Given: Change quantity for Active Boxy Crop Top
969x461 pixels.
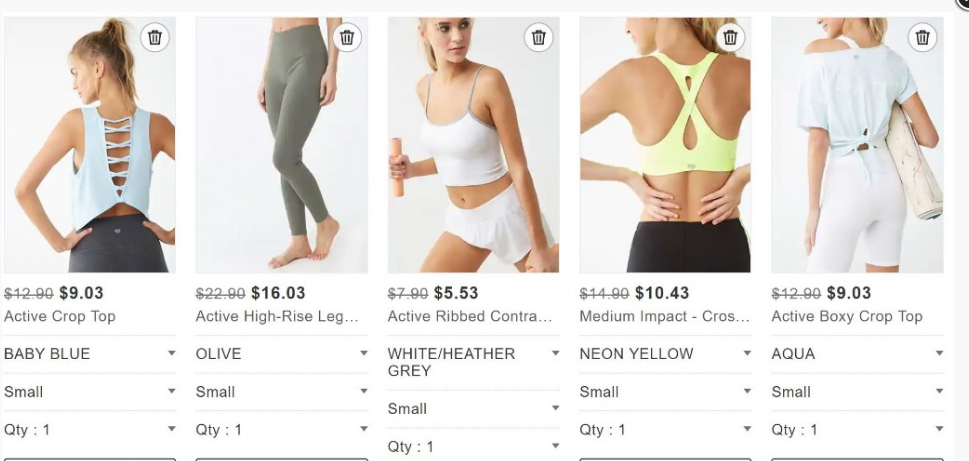Looking at the screenshot, I should [x=857, y=429].
